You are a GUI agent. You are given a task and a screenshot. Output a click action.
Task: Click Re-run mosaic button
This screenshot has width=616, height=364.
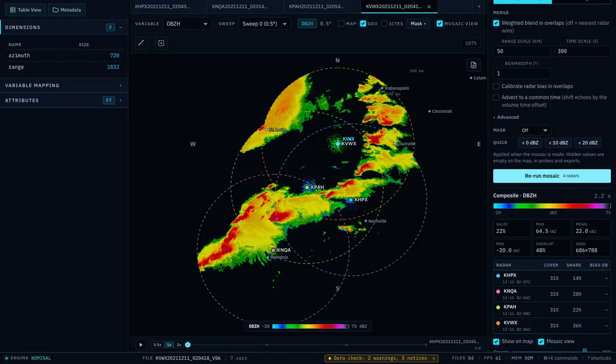(552, 176)
